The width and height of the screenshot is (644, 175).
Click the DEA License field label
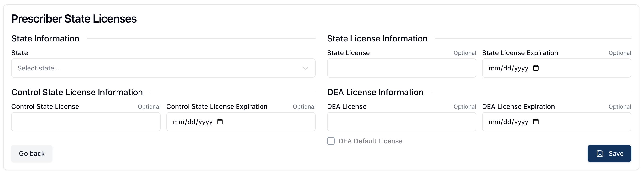point(346,106)
